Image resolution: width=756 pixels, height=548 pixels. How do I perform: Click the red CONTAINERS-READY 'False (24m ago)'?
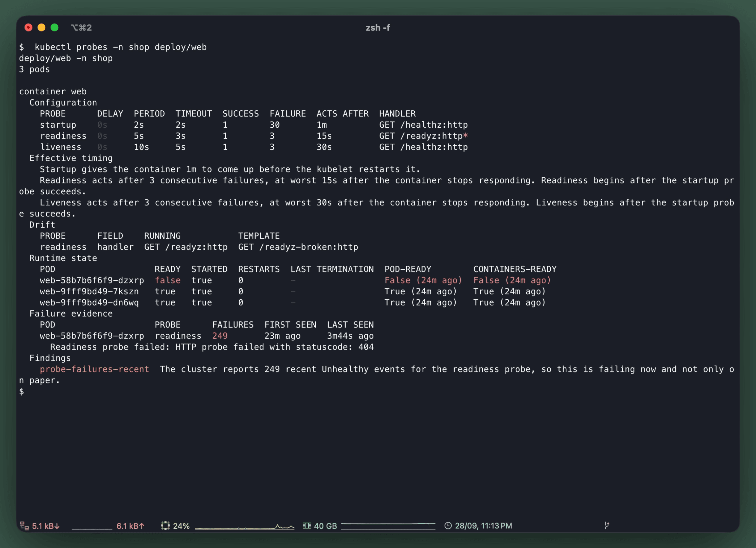(x=512, y=280)
